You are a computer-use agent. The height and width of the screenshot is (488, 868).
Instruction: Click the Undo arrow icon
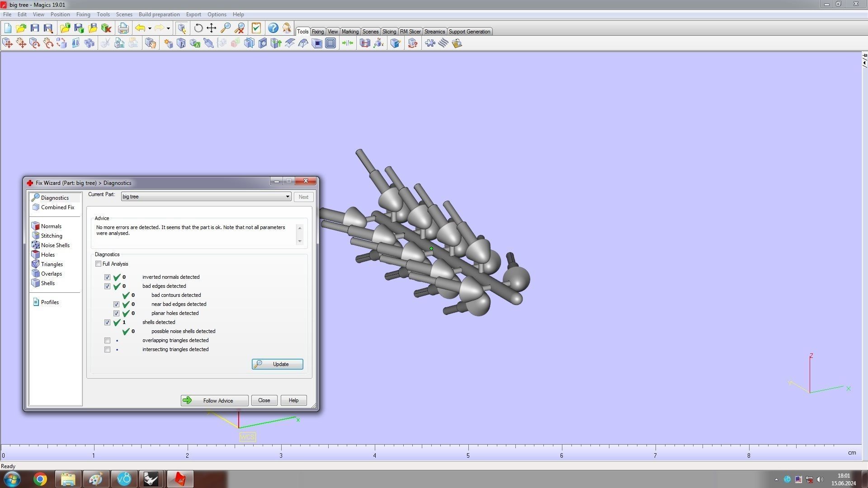[140, 28]
